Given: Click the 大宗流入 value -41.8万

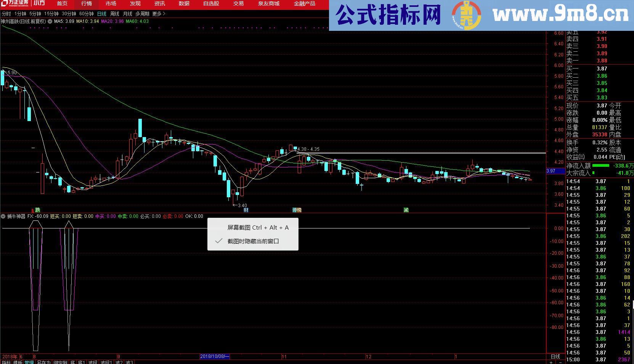Looking at the screenshot, I should (x=625, y=173).
